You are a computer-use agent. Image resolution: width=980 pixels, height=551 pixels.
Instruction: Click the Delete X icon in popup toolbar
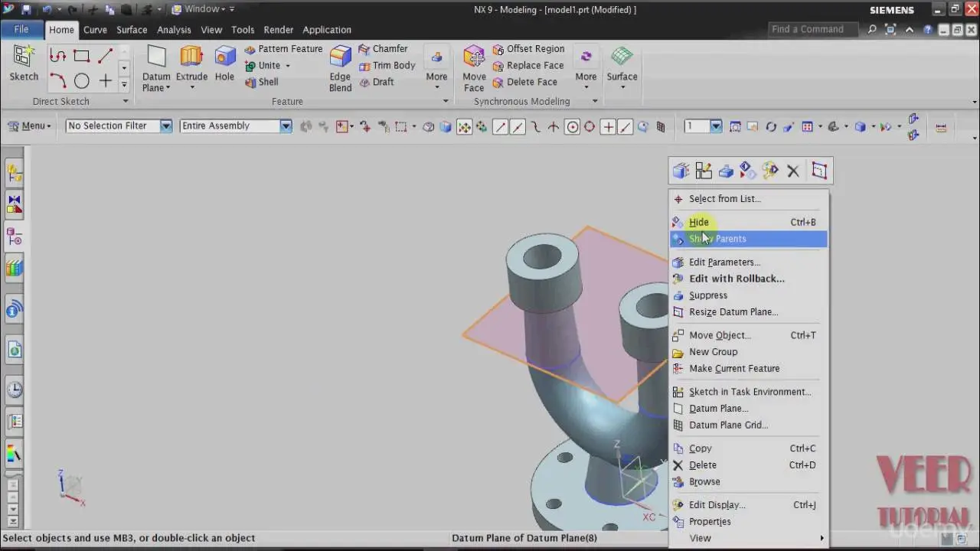(793, 171)
